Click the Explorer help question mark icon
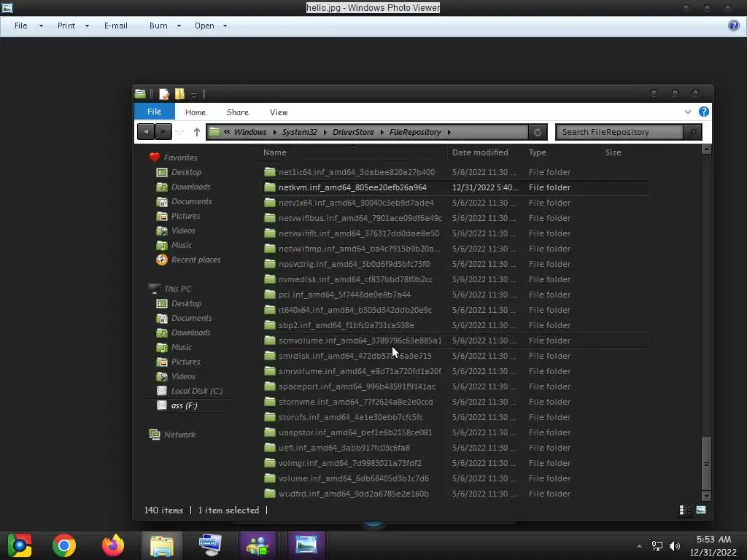This screenshot has height=560, width=747. [704, 112]
